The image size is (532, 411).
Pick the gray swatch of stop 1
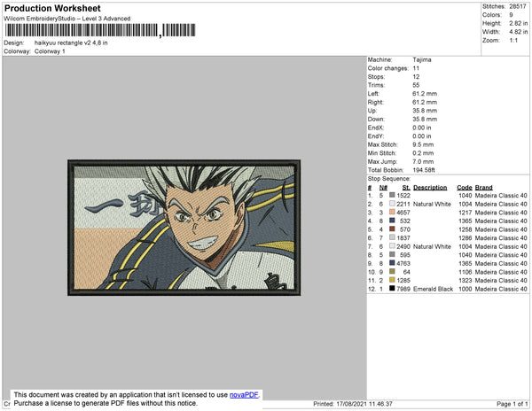(392, 195)
